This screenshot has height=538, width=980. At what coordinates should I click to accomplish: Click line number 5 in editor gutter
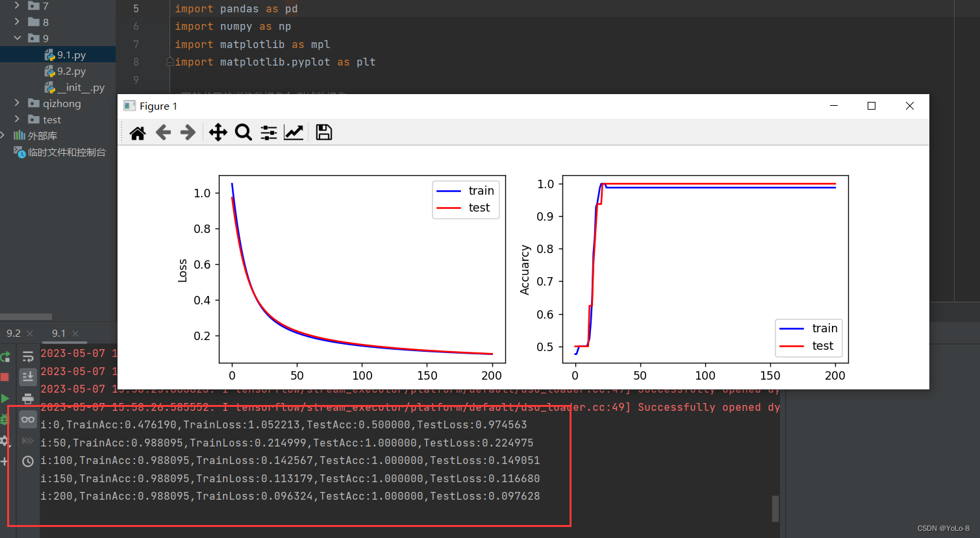[x=136, y=9]
